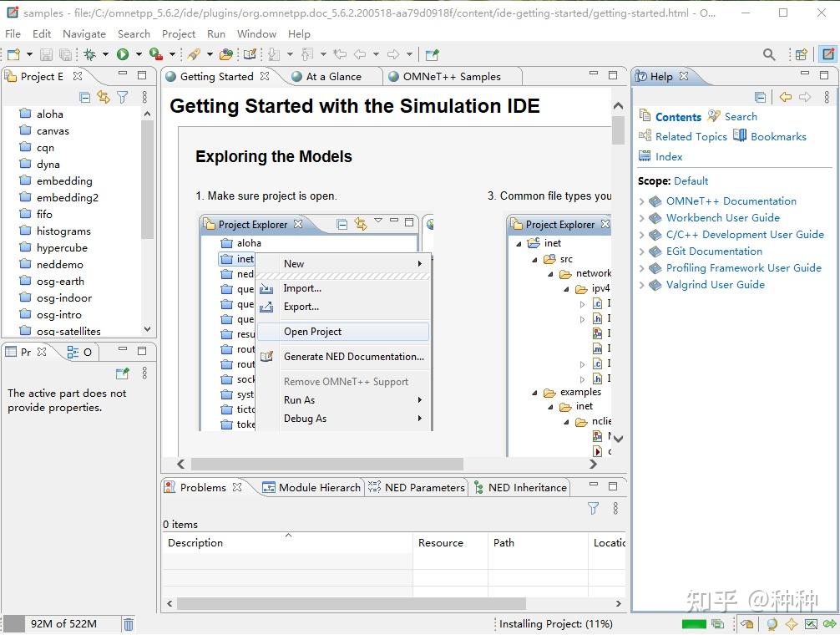Screen dimensions: 840x635
Task: Click the Last Edit Location icon
Action: click(340, 54)
